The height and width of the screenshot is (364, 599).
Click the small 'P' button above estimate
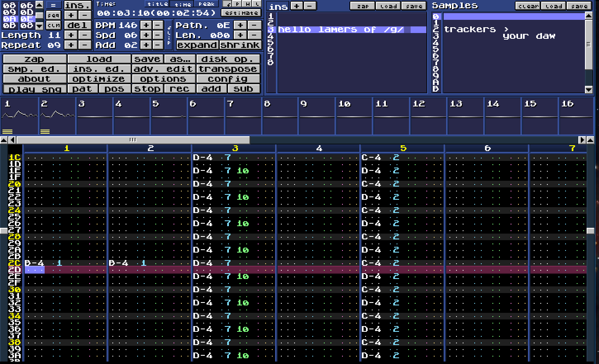[237, 4]
